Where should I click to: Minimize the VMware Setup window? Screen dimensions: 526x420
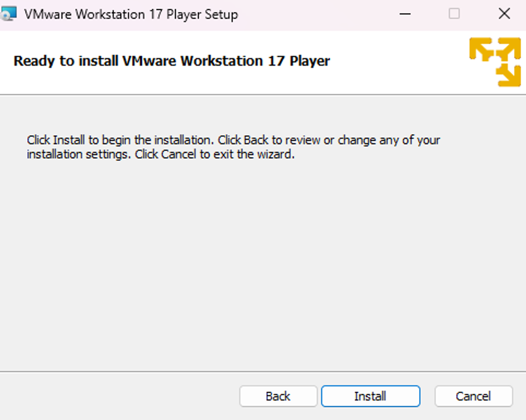click(405, 14)
